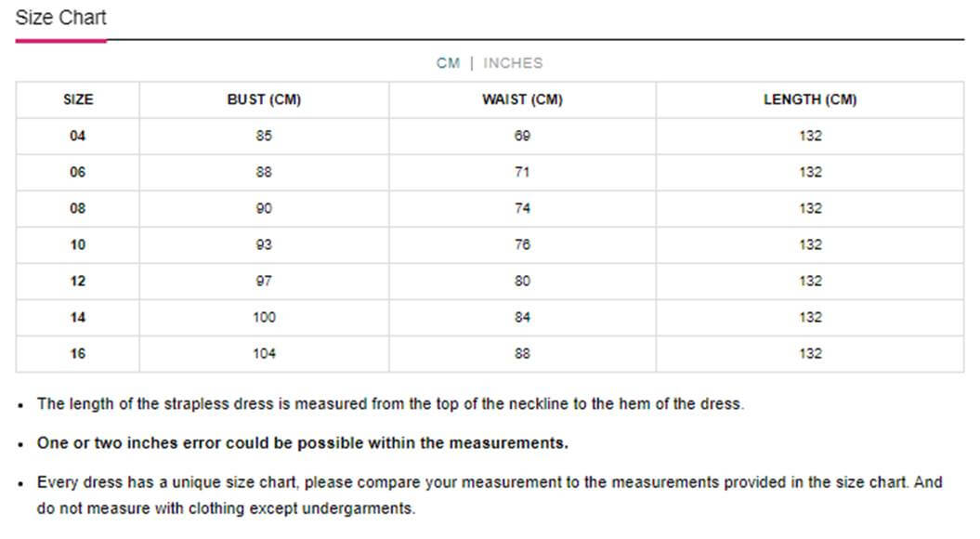Click bust value 85 for size 04
The width and height of the screenshot is (980, 539).
[264, 136]
